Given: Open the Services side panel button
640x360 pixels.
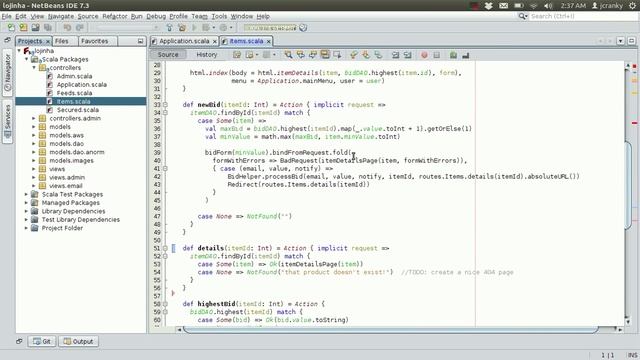Looking at the screenshot, I should 8,122.
